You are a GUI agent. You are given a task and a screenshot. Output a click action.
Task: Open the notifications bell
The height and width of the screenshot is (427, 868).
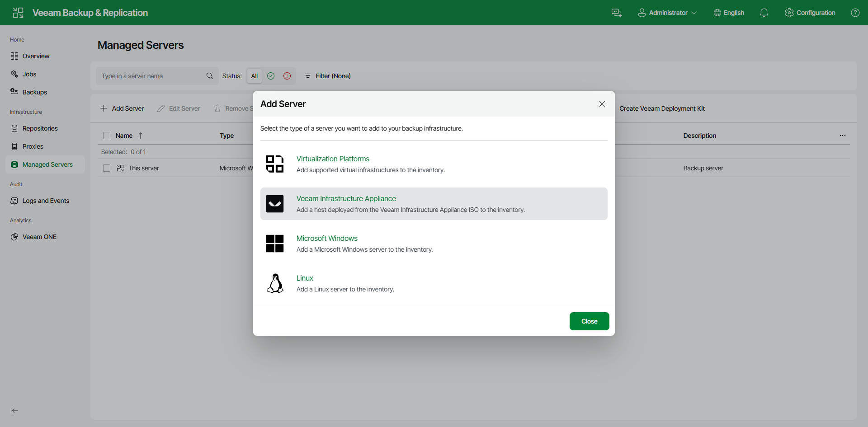tap(764, 13)
